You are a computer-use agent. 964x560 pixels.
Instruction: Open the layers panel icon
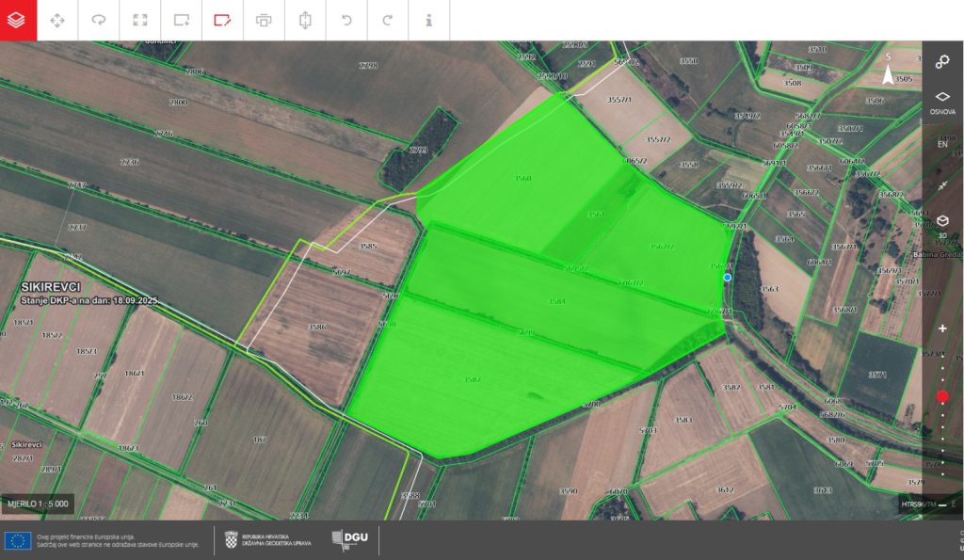(x=19, y=20)
